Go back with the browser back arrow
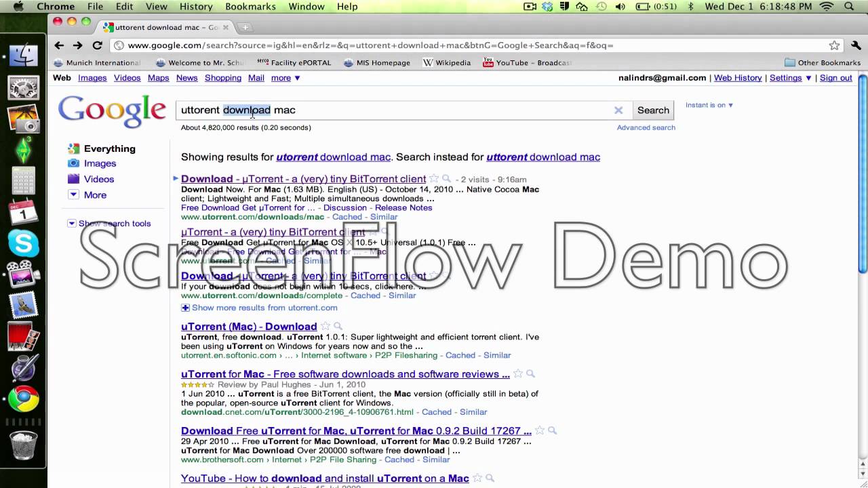Screen dimensions: 868x488 point(59,45)
